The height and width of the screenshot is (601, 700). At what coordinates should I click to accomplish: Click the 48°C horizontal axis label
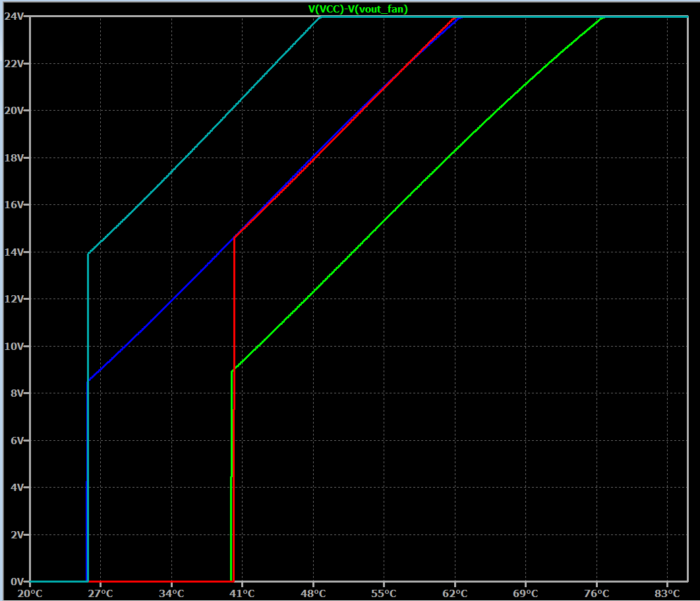[313, 593]
